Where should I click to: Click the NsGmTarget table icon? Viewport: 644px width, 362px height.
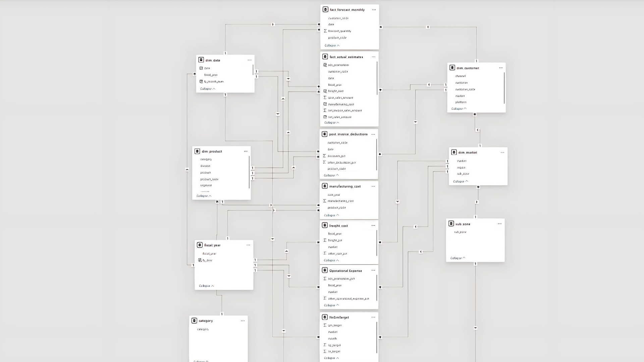coord(325,317)
